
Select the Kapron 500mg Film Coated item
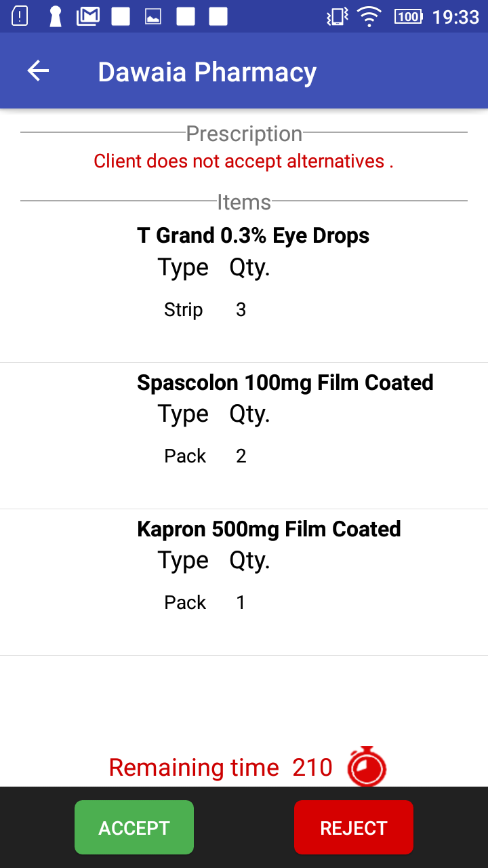pyautogui.click(x=268, y=529)
